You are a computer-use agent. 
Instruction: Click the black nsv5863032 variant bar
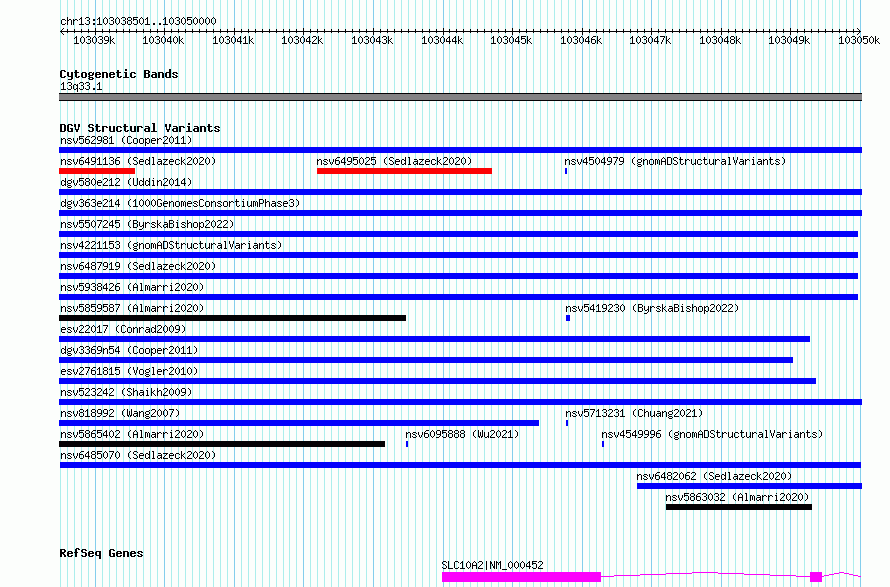click(x=738, y=507)
